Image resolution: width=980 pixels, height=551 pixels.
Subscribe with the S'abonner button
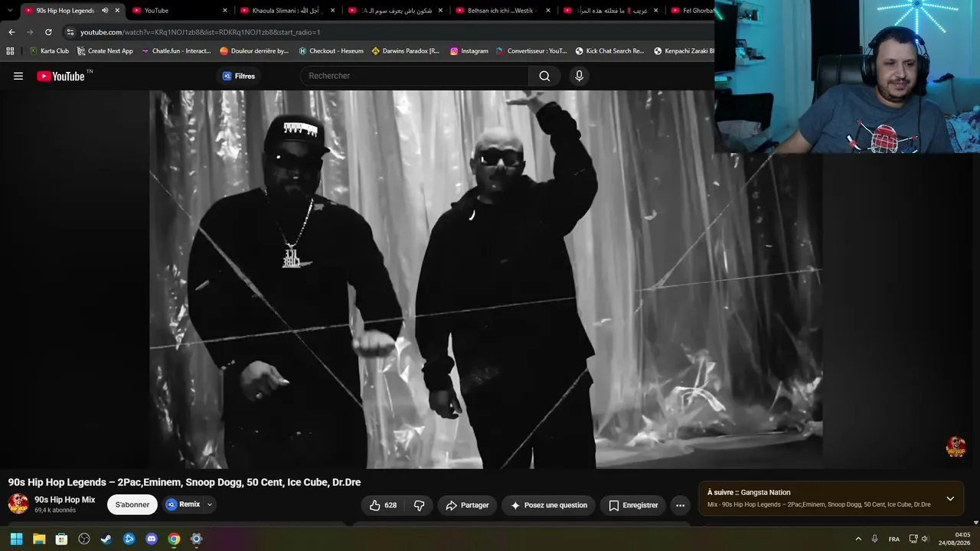[132, 504]
